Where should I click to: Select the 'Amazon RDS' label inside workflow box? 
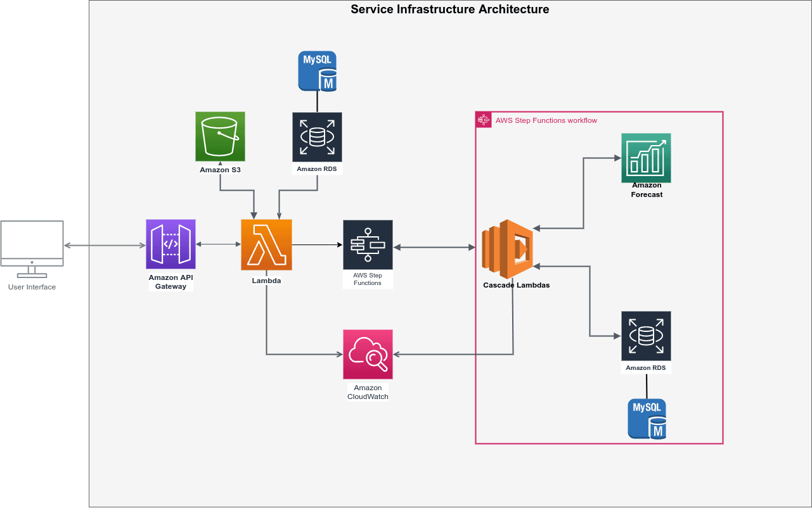(646, 368)
